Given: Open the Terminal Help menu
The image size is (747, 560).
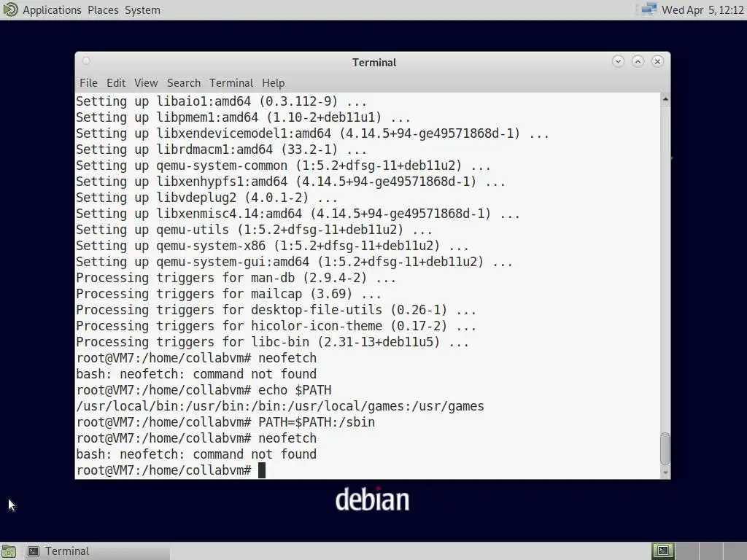Looking at the screenshot, I should 273,83.
